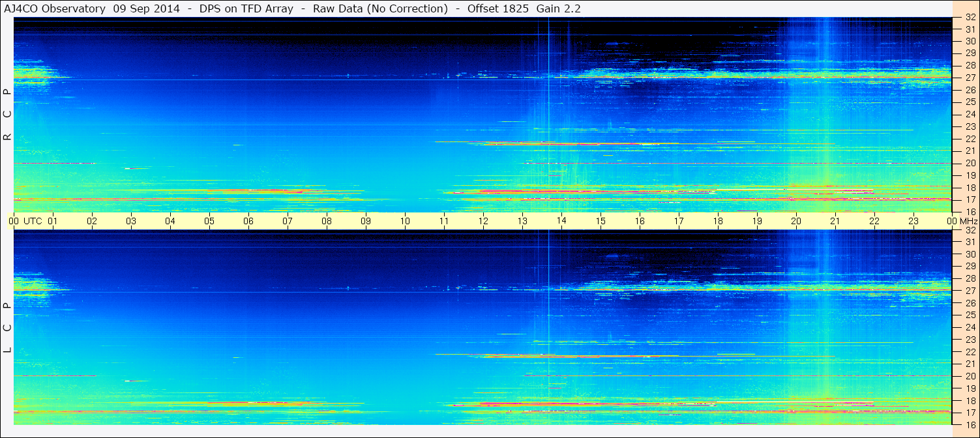Click the 'R C P' vertical panel label
This screenshot has height=438, width=980.
click(8, 115)
